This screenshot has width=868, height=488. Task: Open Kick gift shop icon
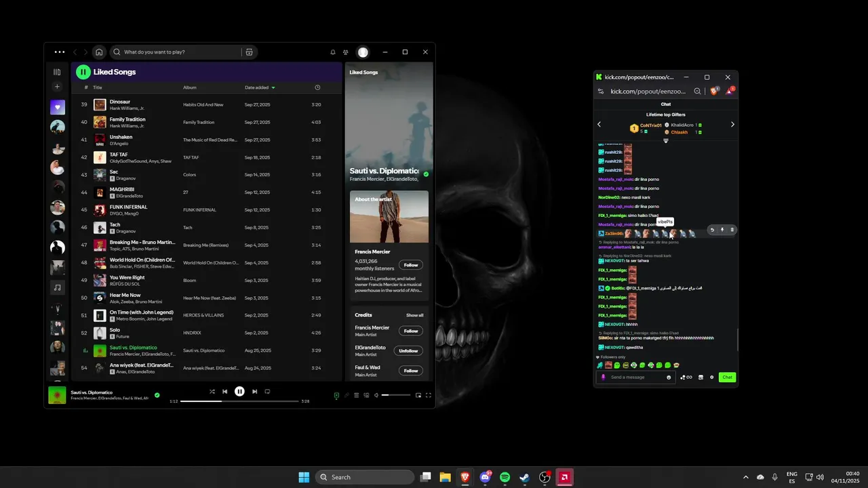701,378
